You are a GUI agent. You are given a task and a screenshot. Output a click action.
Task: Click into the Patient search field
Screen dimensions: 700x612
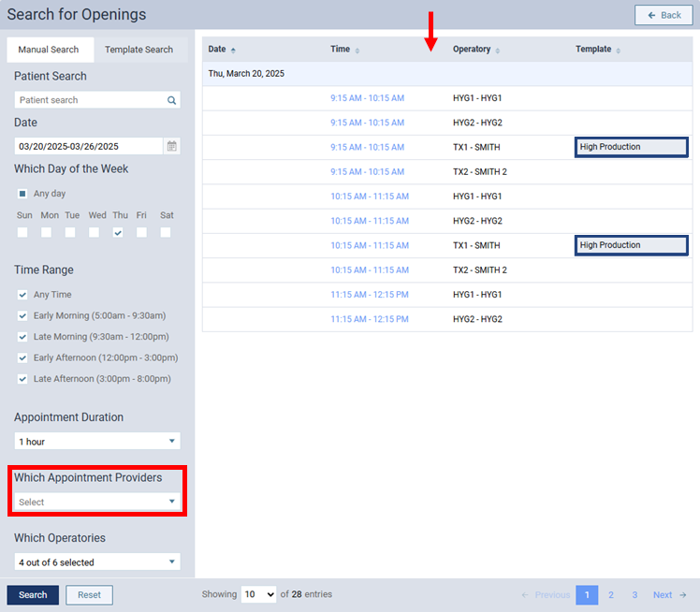(89, 100)
